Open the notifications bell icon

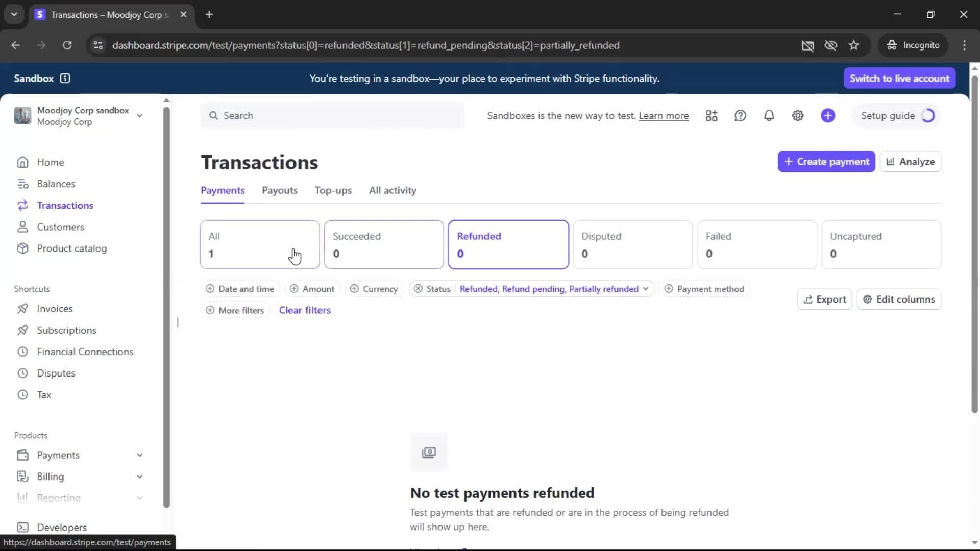769,116
